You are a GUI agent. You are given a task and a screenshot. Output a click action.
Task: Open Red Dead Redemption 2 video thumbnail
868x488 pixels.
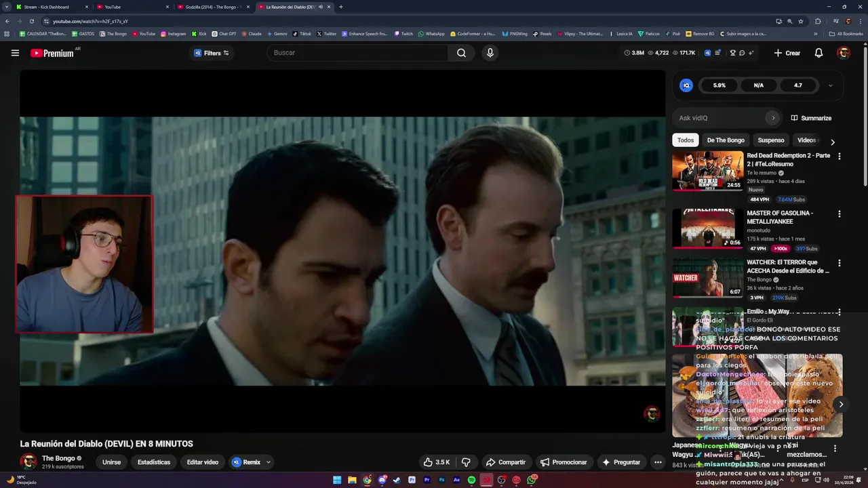(707, 171)
